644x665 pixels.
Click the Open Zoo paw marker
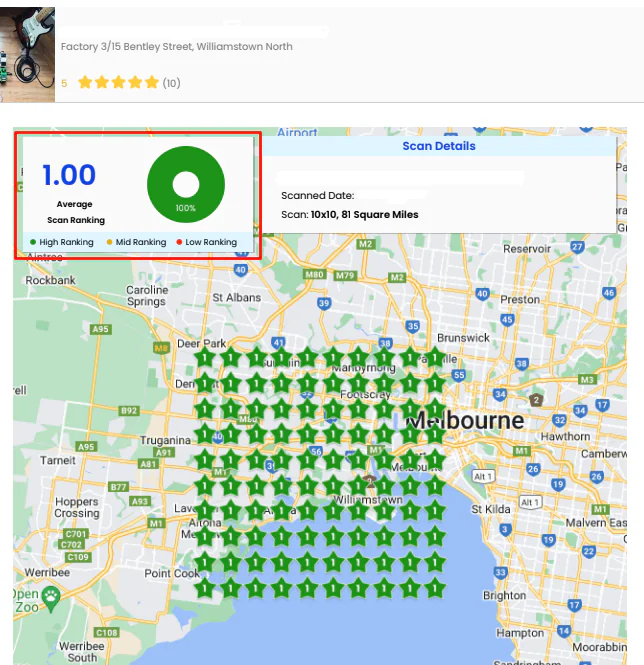(x=51, y=597)
